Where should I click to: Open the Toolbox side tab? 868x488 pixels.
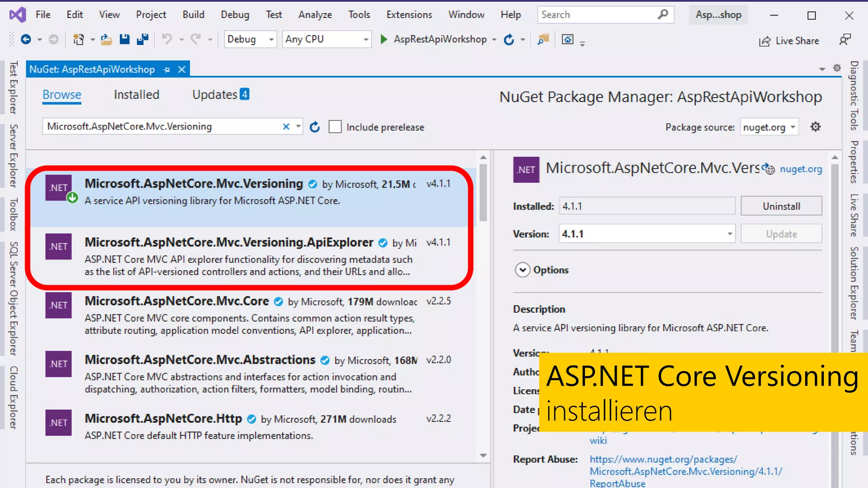(14, 214)
